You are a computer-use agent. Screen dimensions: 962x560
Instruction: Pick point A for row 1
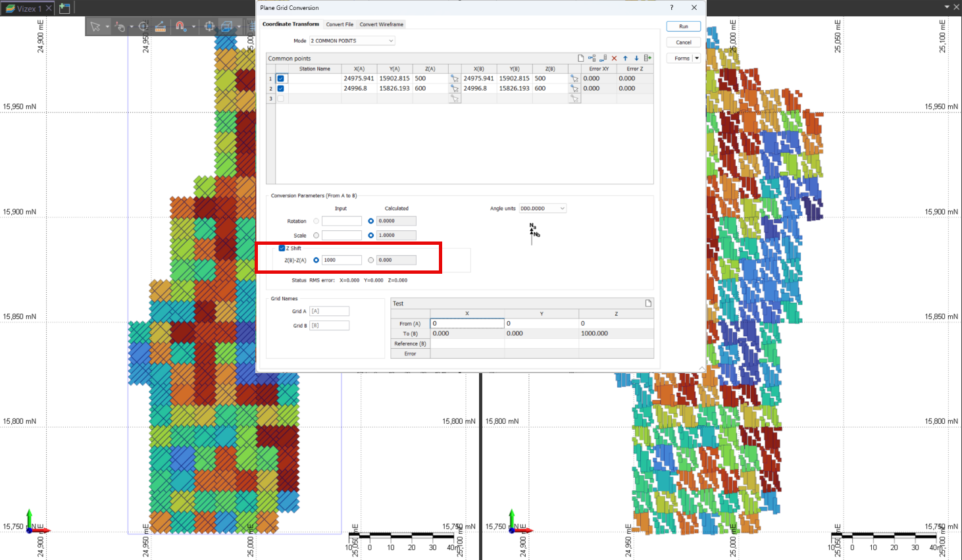[x=454, y=78]
